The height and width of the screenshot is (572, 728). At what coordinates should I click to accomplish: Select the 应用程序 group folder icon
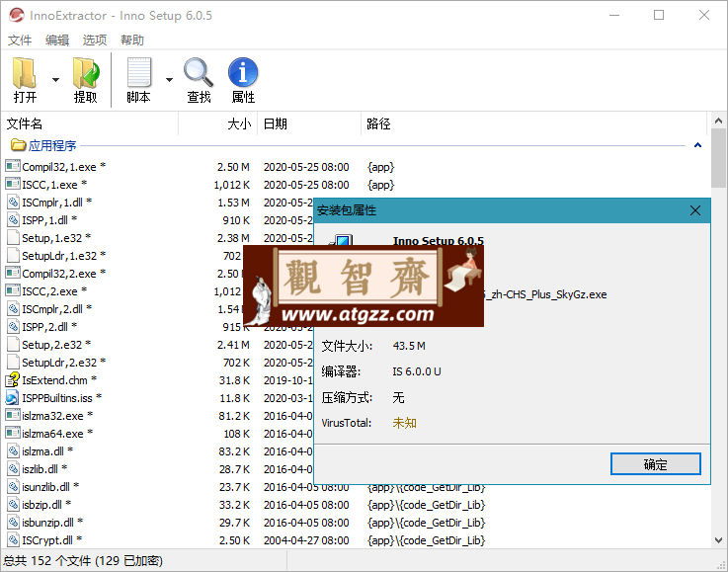tap(18, 145)
